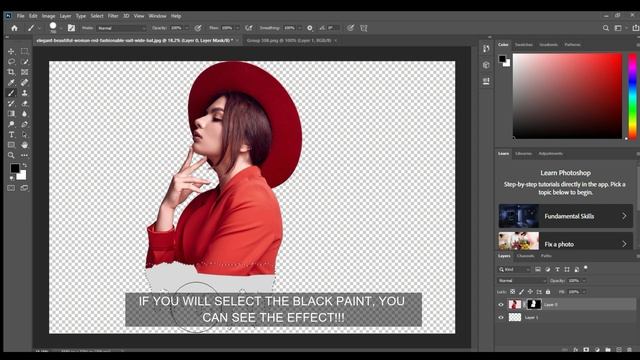Select the Zoom tool in toolbox

click(11, 156)
